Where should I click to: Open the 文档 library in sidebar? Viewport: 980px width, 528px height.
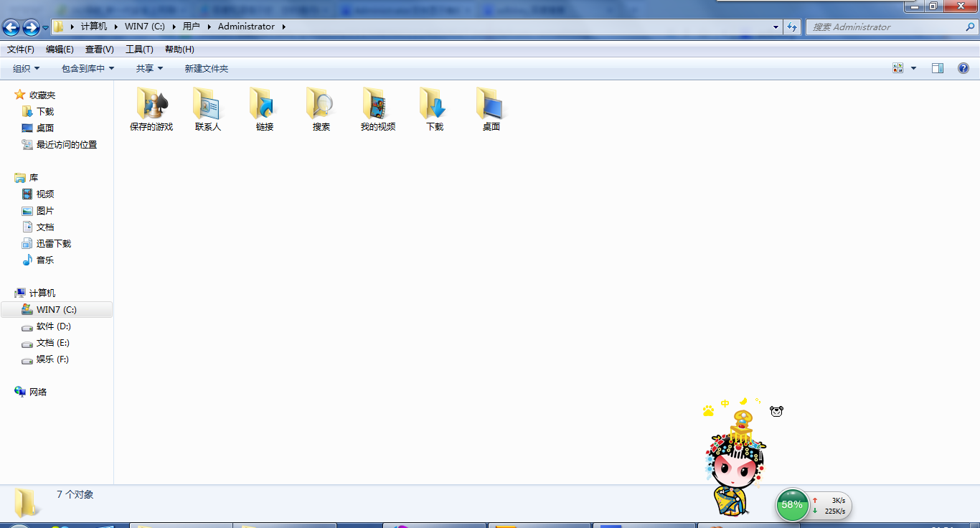point(38,227)
